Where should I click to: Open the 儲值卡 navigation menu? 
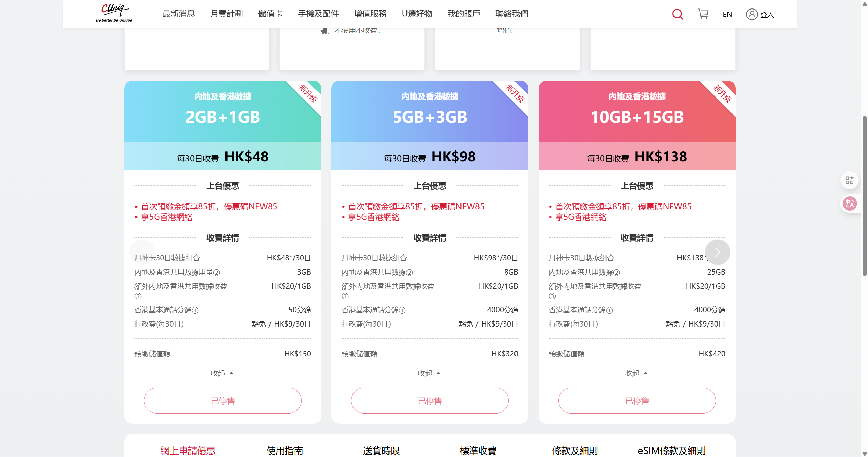pyautogui.click(x=270, y=14)
